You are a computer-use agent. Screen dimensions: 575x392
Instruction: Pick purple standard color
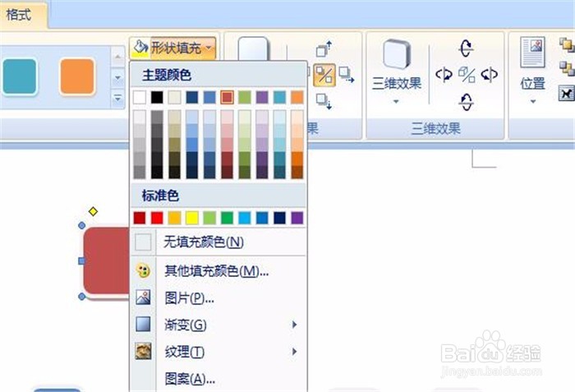(297, 218)
